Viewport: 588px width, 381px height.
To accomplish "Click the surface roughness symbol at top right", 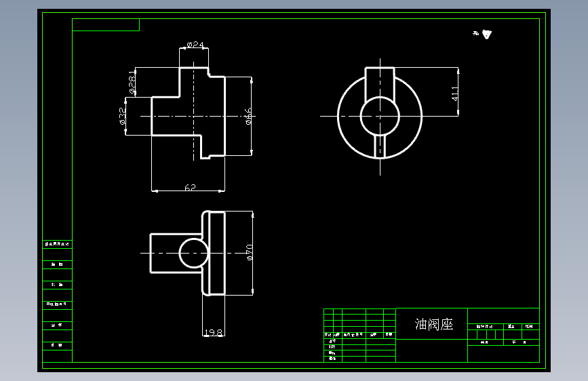I will coord(486,35).
